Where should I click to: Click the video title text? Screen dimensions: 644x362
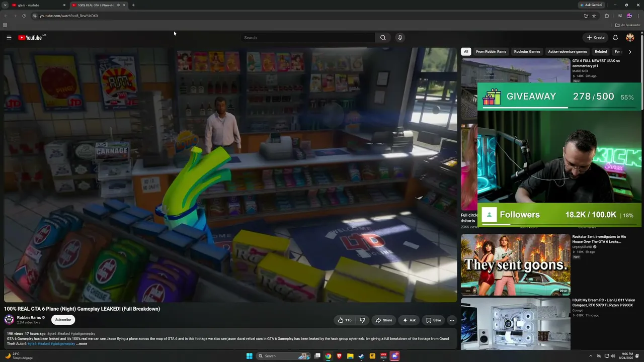pyautogui.click(x=82, y=309)
